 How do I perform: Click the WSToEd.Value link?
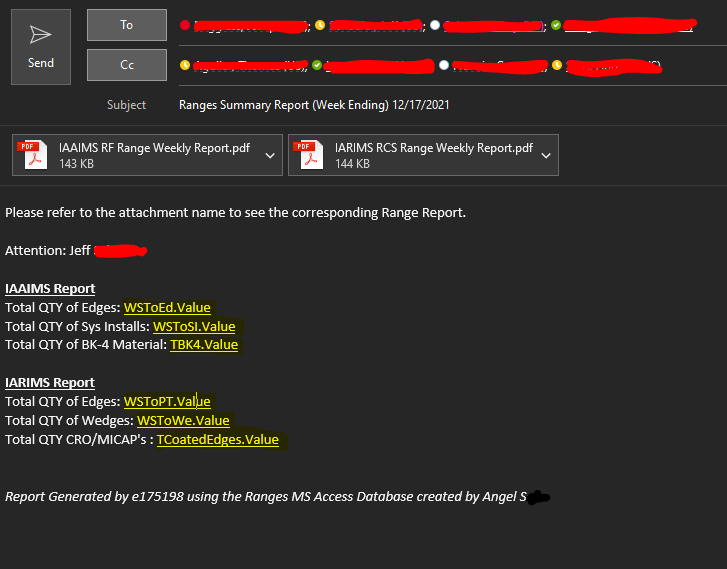point(167,307)
